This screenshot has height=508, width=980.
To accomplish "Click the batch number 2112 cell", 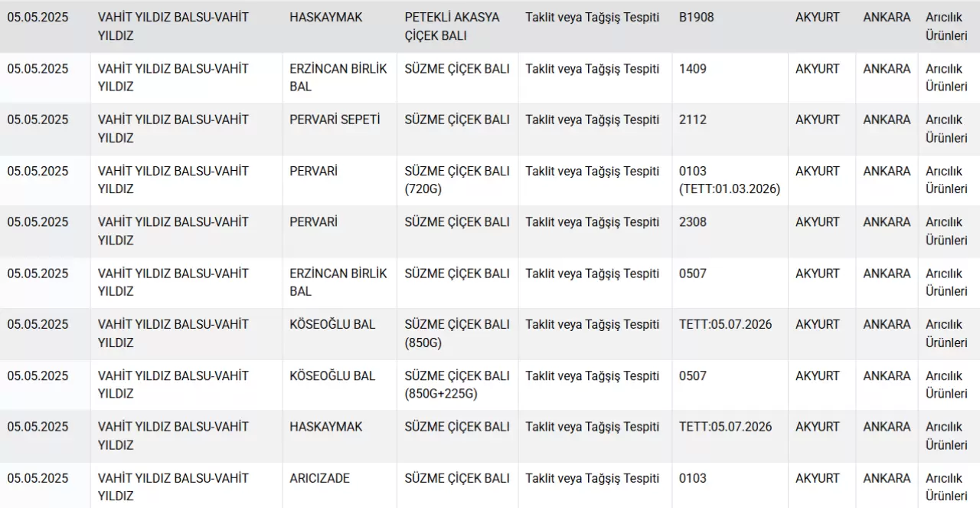I will pos(693,120).
